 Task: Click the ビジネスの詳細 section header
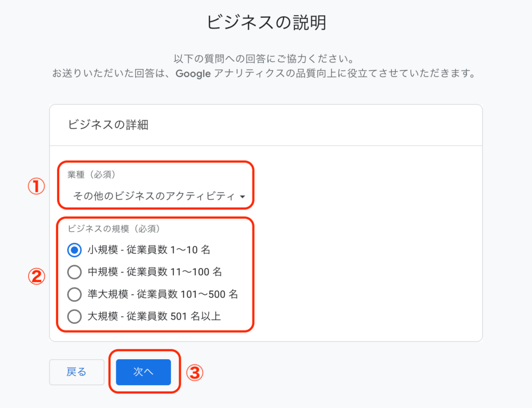pyautogui.click(x=108, y=125)
